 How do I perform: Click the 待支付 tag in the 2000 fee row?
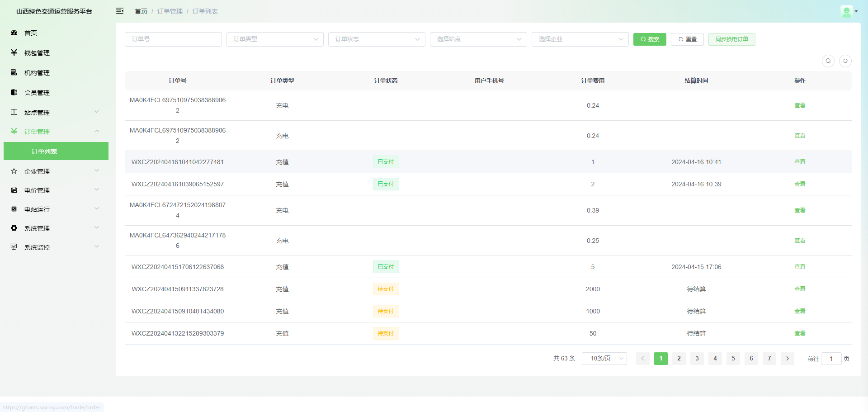(386, 289)
